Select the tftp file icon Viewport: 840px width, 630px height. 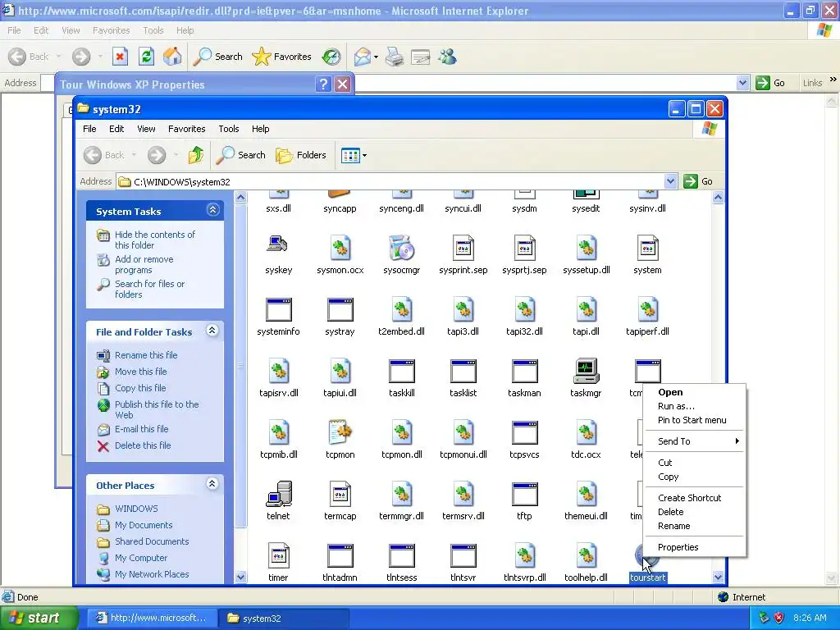click(524, 494)
